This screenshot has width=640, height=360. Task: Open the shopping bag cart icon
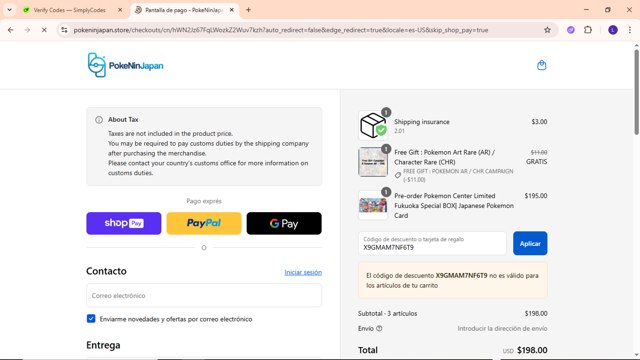(x=541, y=65)
